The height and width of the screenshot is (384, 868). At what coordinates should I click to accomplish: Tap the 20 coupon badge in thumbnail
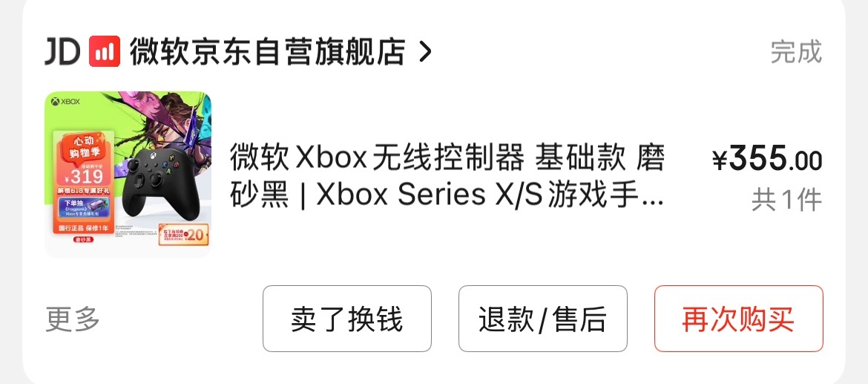[x=184, y=235]
